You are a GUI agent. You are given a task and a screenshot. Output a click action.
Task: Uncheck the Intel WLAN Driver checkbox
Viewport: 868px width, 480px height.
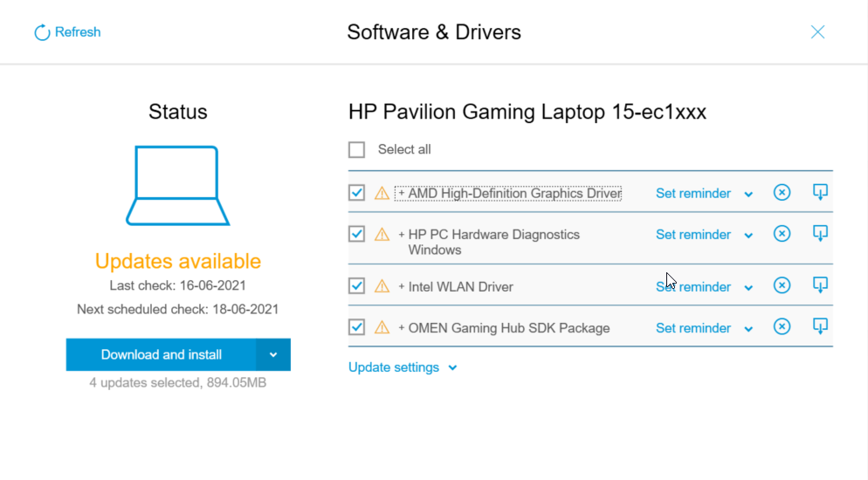point(356,286)
